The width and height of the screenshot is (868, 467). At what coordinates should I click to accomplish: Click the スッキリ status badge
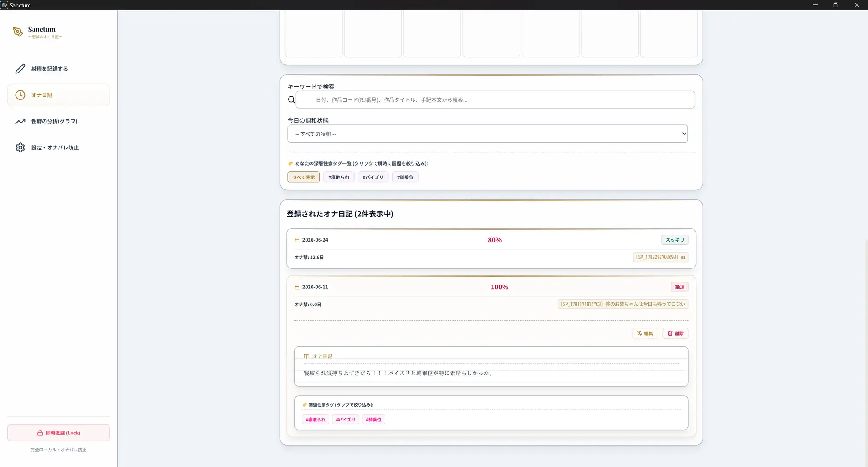point(675,240)
